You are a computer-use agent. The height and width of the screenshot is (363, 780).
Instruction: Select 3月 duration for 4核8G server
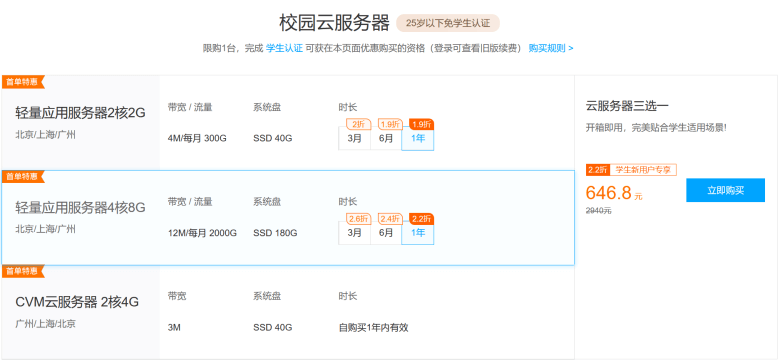click(x=354, y=233)
